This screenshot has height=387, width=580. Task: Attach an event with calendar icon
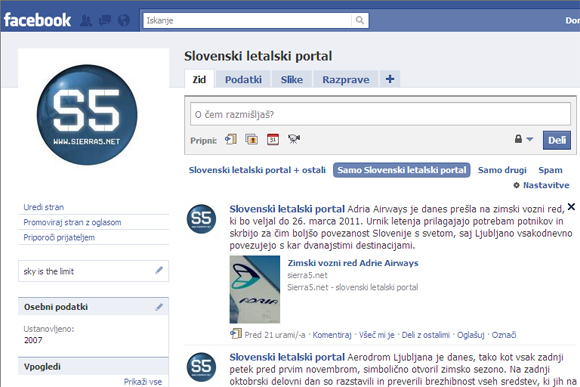tap(273, 139)
